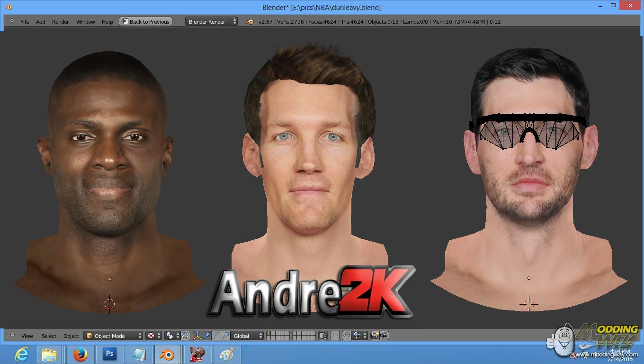Viewport: 644px width, 364px height.
Task: Toggle the snap magnet icon
Action: (346, 336)
